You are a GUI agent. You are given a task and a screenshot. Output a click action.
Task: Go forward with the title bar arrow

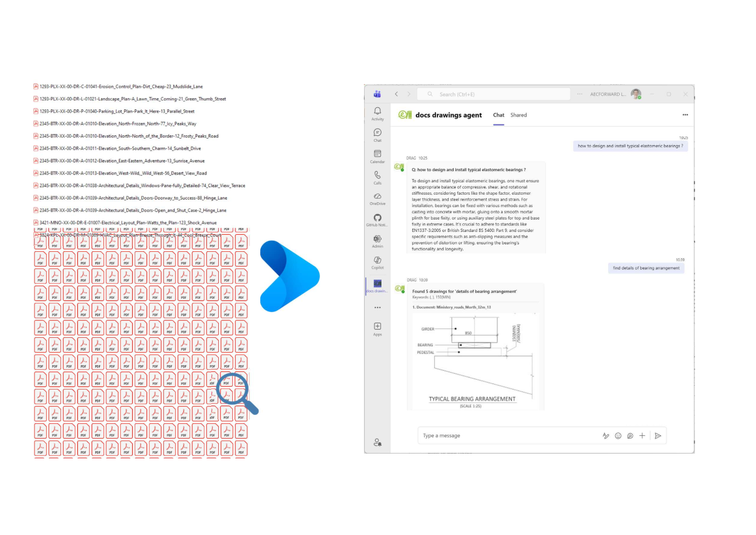tap(408, 94)
